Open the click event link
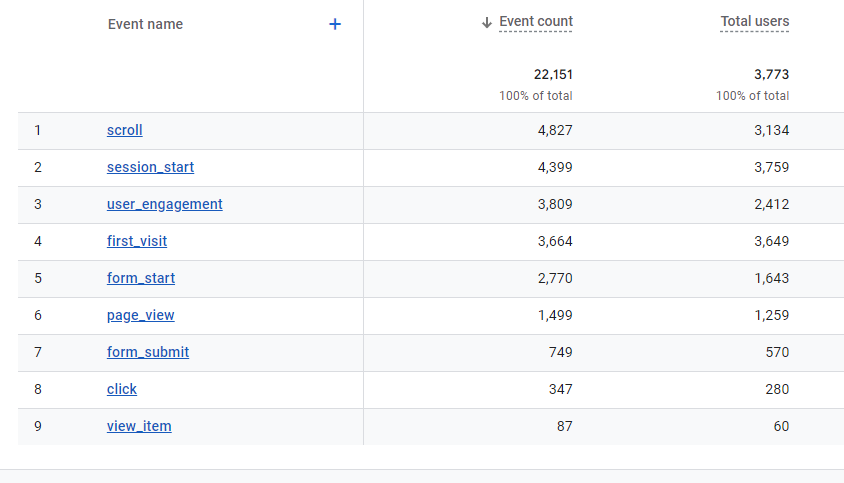Screen dimensions: 844x483 122,389
